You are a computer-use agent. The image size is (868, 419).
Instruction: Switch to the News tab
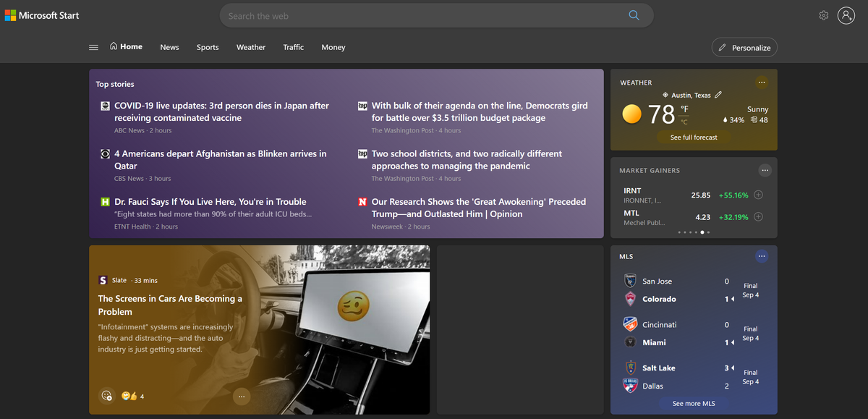[x=169, y=46]
